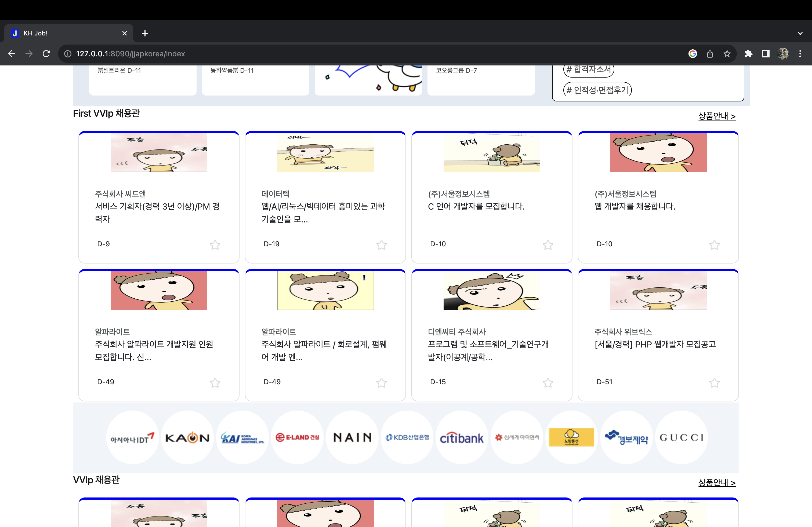Bookmark this page with the star icon

coord(727,53)
